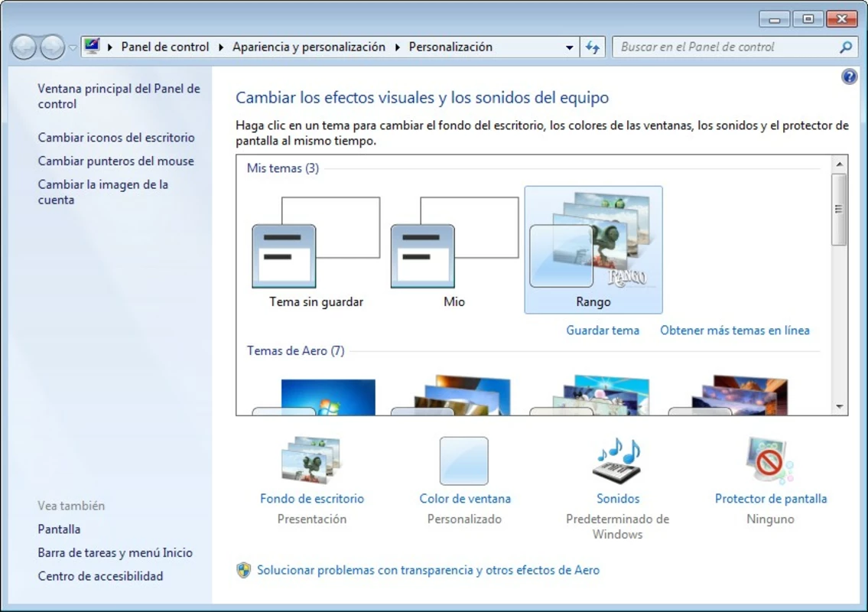Open 'Centro de accesibilidad' link
Image resolution: width=868 pixels, height=612 pixels.
[100, 576]
